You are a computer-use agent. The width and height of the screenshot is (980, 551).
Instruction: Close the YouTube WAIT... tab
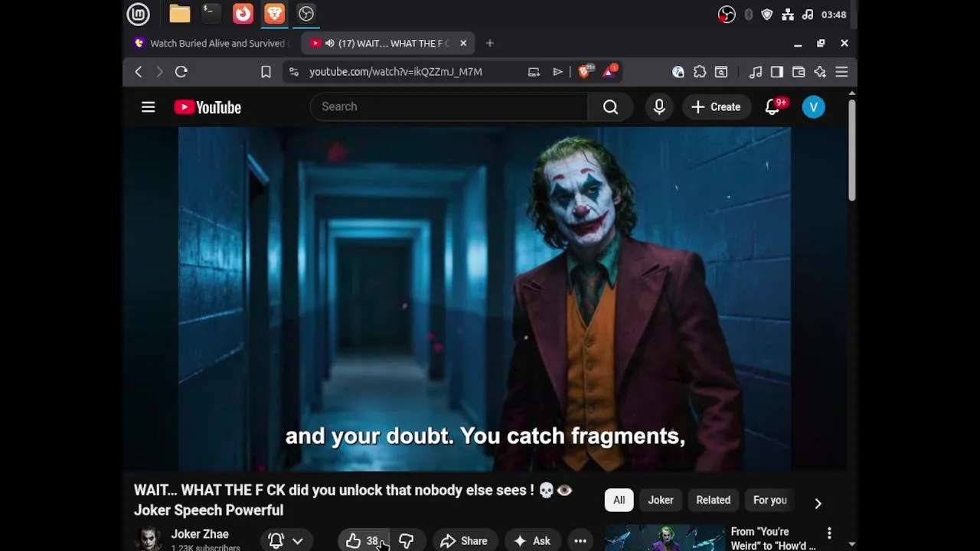pyautogui.click(x=463, y=44)
